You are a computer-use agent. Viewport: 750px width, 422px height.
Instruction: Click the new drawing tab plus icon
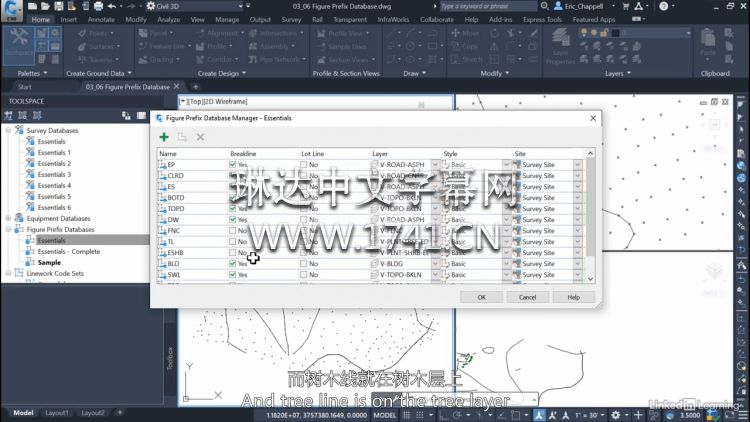pyautogui.click(x=195, y=87)
